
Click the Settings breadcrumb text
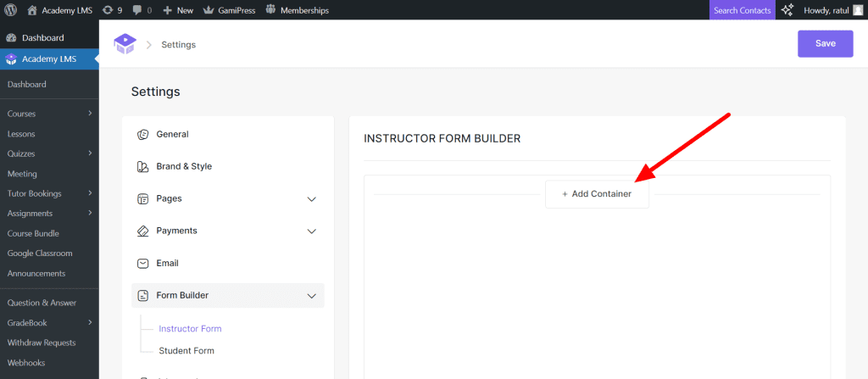(178, 44)
